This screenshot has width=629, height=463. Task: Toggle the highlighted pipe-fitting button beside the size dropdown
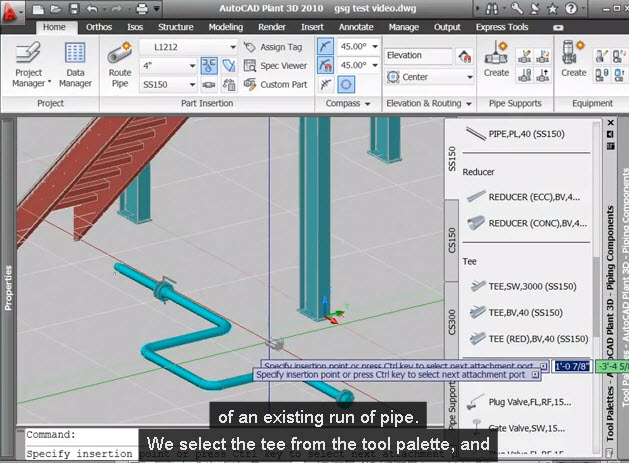(x=209, y=66)
